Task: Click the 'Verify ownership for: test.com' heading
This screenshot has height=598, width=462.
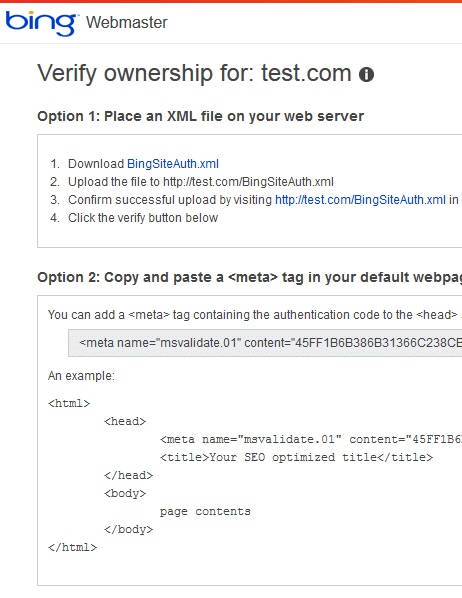Action: coord(194,73)
